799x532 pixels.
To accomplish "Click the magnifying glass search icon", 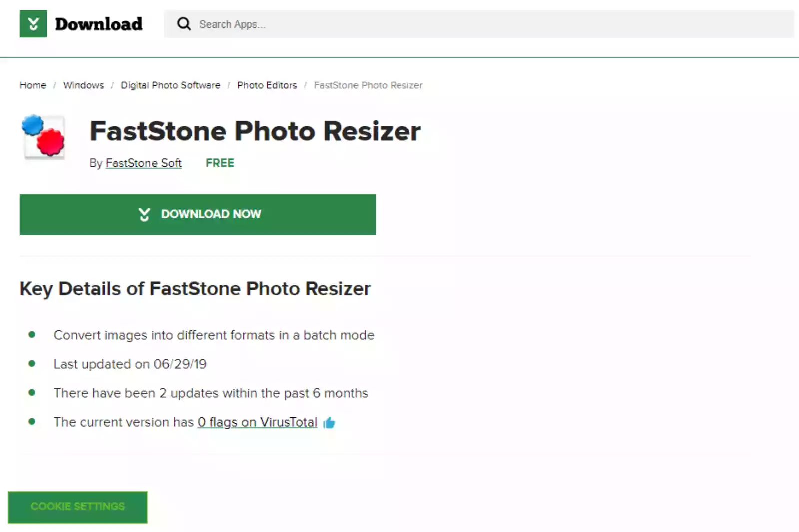I will (184, 24).
